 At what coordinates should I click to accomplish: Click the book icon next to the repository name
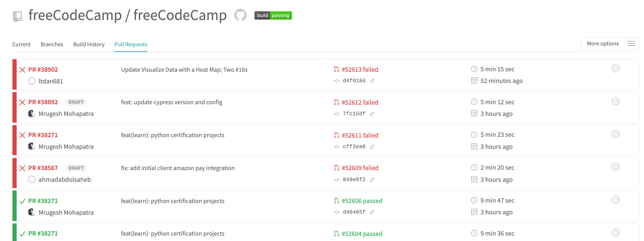click(16, 15)
